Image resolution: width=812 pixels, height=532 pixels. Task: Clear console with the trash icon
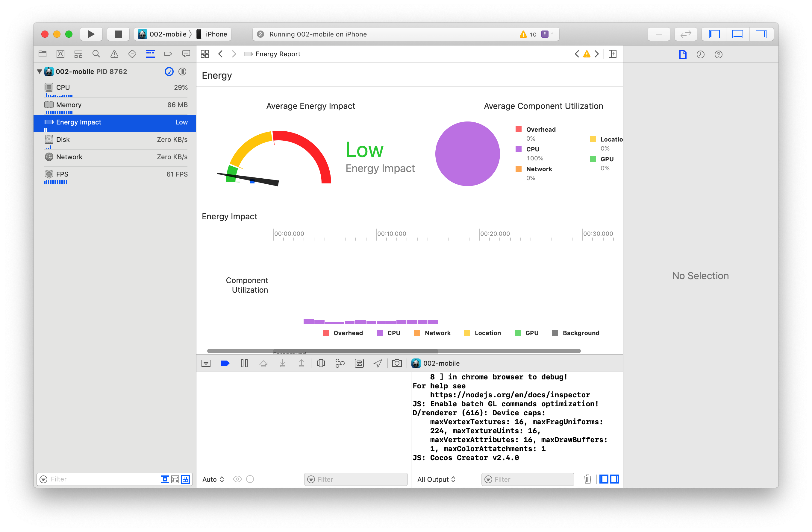point(587,479)
